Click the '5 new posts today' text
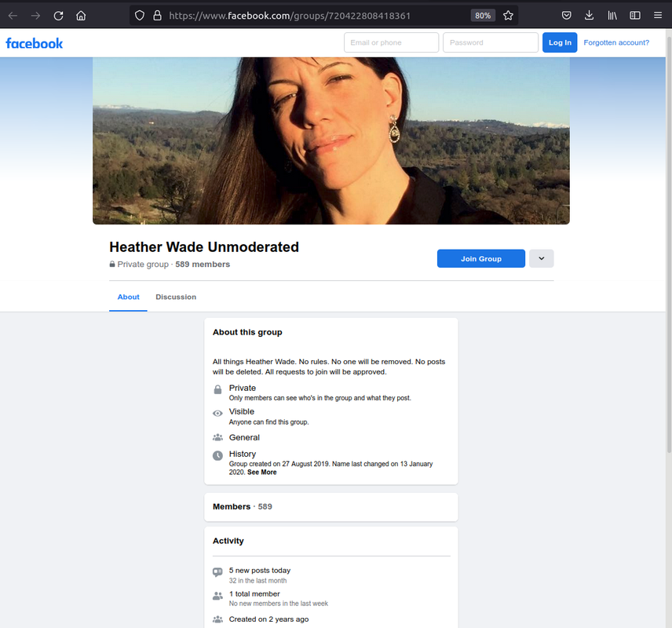672x628 pixels. pyautogui.click(x=260, y=571)
